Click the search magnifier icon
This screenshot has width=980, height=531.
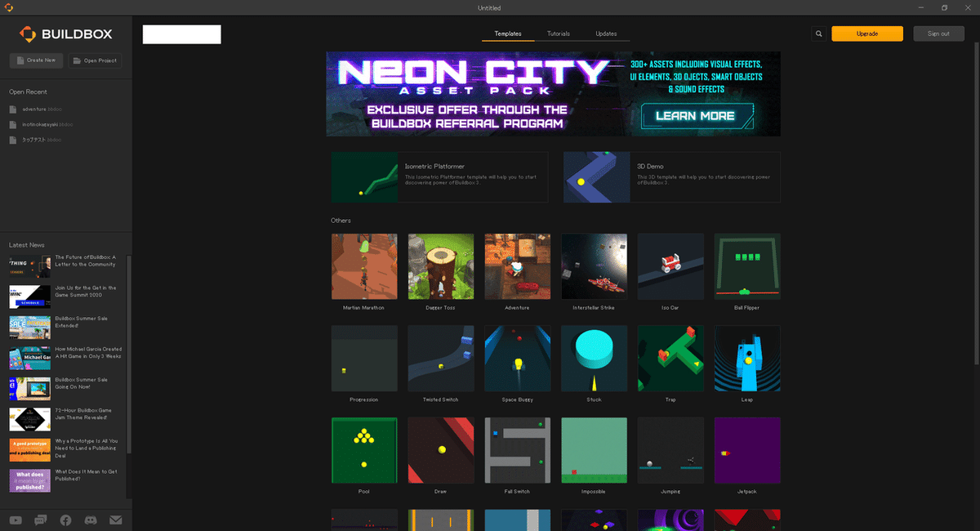(818, 33)
